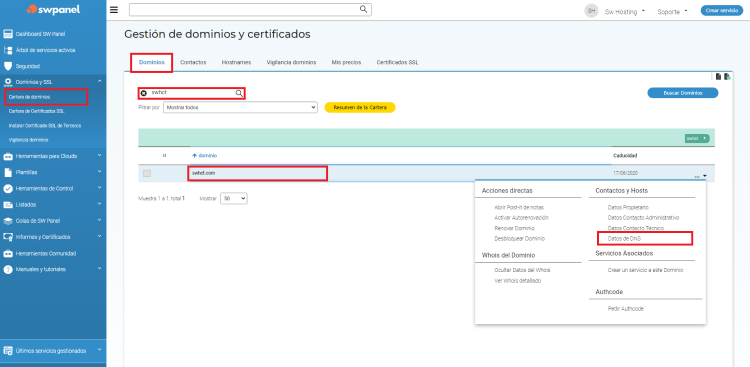750x367 pixels.
Task: Click the Buscar Dominios button
Action: pos(683,93)
